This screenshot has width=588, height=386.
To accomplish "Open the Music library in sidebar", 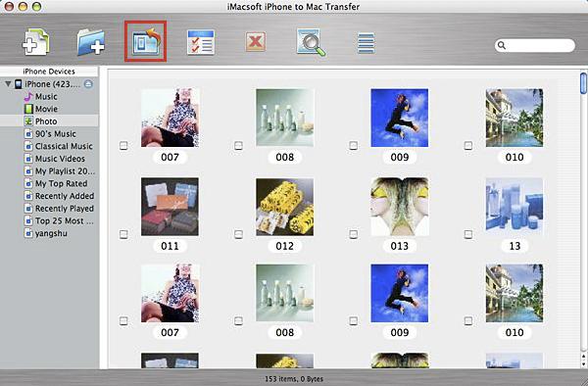I will click(46, 96).
